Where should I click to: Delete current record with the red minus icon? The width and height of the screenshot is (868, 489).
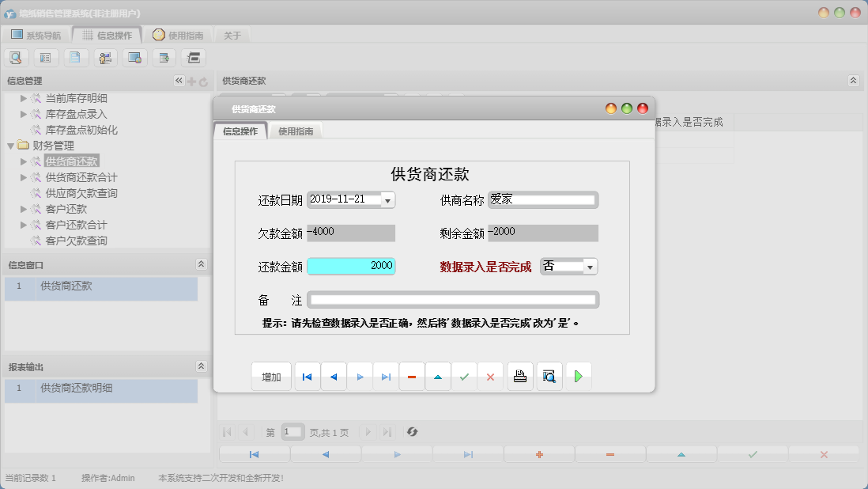tap(411, 377)
